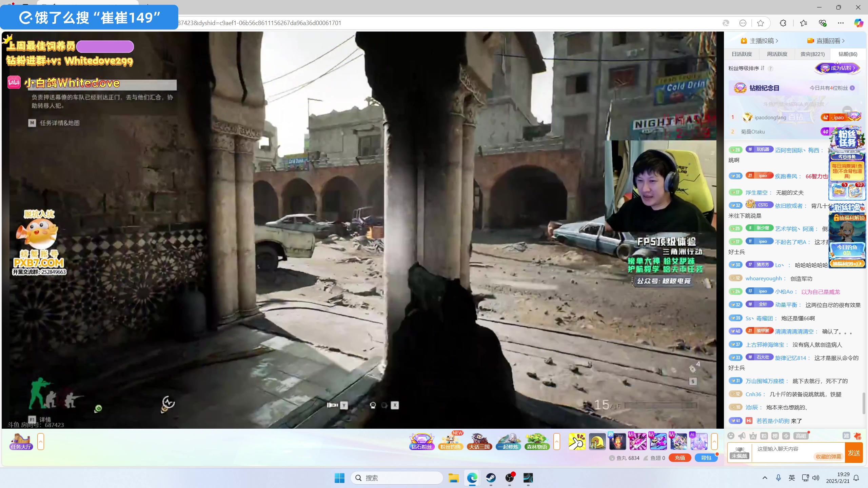Screen dimensions: 868x488
Task: Collapse the floating fan task widget
Action: click(847, 110)
